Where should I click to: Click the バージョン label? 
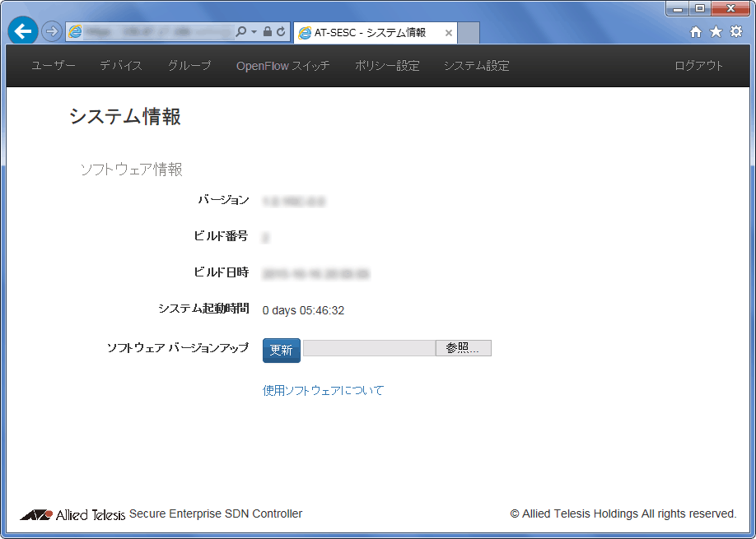224,200
